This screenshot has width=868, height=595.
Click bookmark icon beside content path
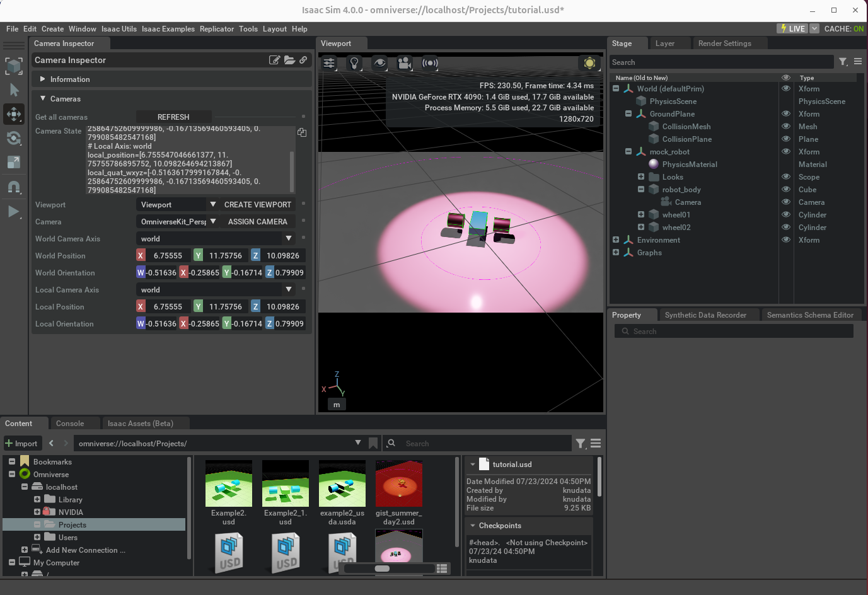[x=373, y=443]
